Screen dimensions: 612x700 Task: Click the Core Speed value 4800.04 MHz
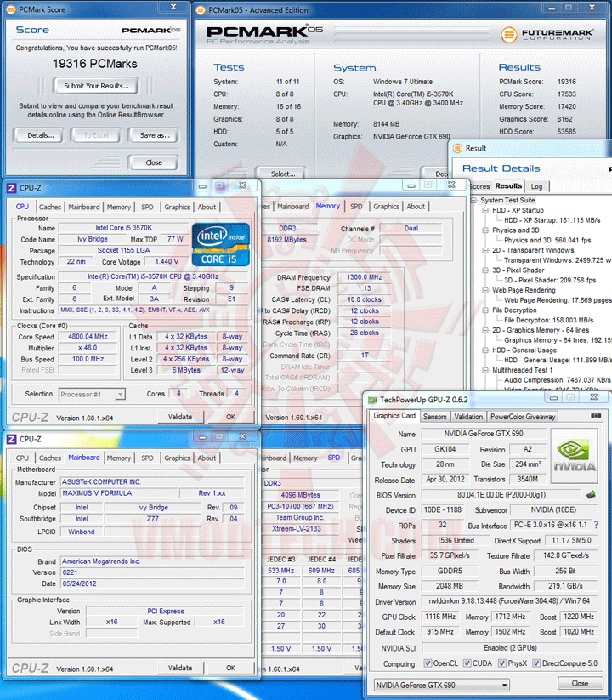point(88,337)
